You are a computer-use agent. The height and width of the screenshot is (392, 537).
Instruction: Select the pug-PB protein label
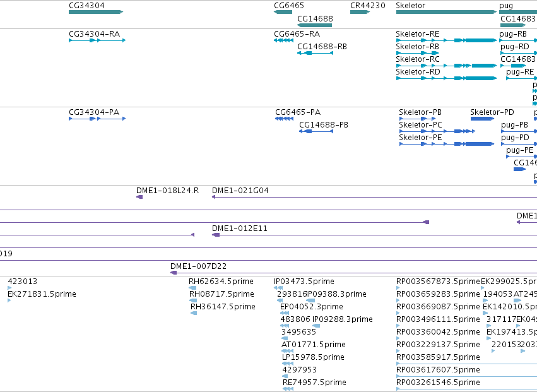pyautogui.click(x=514, y=125)
